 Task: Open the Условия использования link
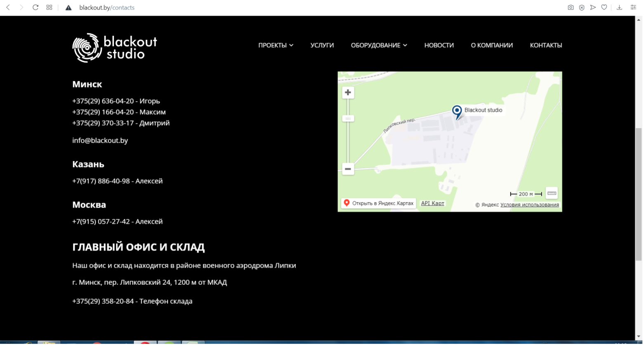point(530,205)
